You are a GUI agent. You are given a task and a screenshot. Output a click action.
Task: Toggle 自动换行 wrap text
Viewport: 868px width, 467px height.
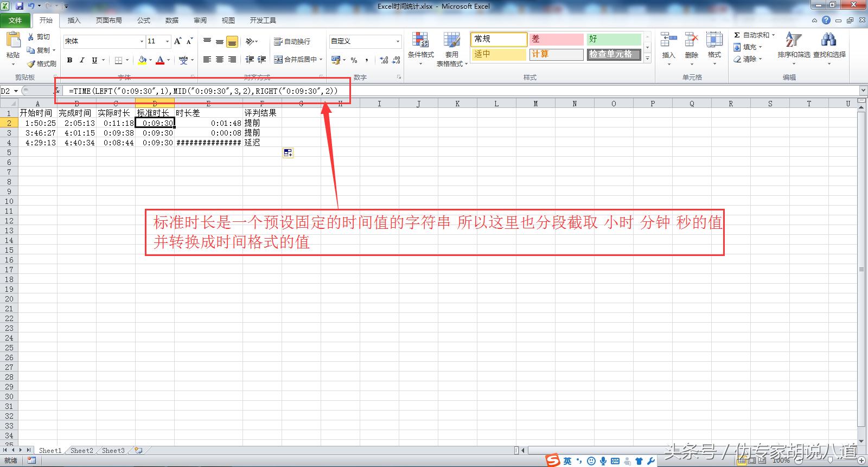click(x=292, y=41)
